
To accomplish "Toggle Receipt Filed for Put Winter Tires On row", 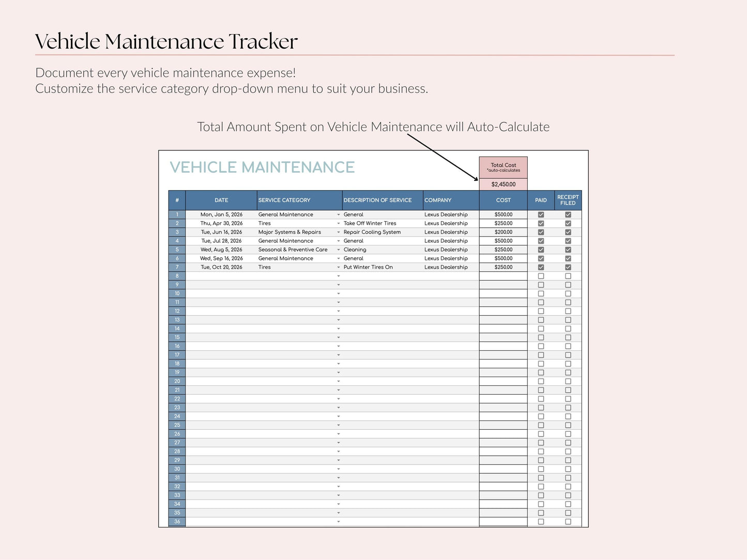I will click(x=568, y=267).
